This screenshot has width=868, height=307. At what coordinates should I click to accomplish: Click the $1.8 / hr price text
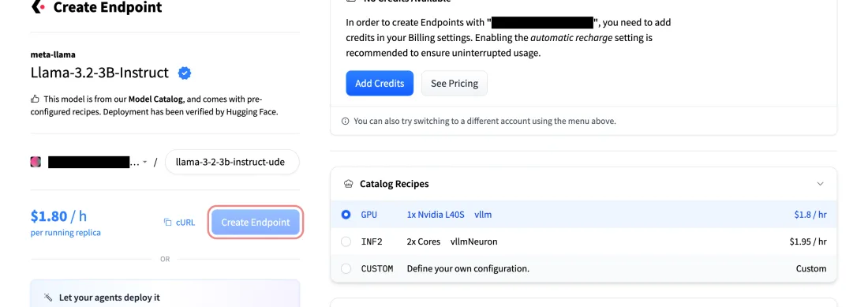(810, 214)
